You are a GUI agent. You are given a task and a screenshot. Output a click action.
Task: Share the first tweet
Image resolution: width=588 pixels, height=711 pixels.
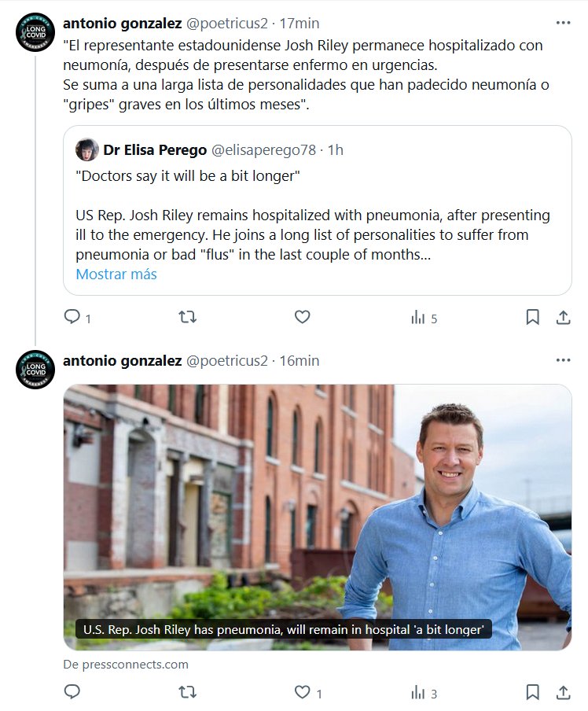[x=563, y=317]
